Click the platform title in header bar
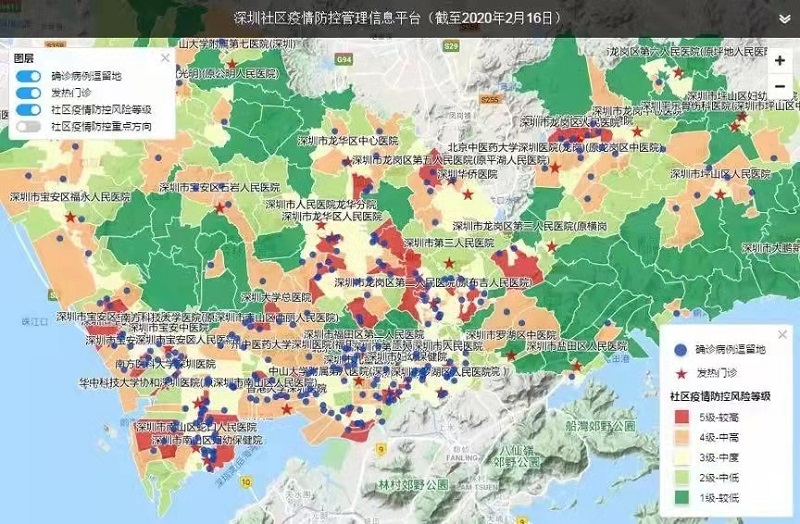The width and height of the screenshot is (800, 524). [398, 18]
